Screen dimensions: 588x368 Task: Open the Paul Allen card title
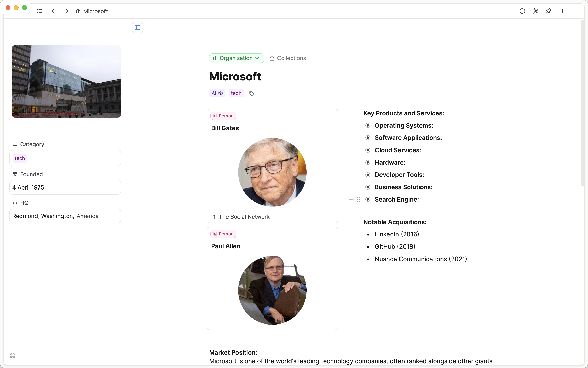226,246
